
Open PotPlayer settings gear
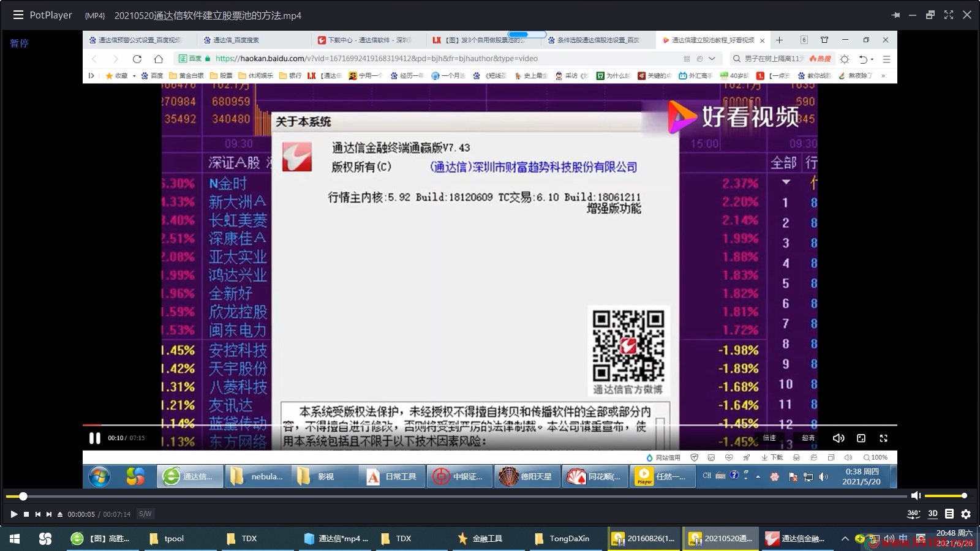(966, 514)
